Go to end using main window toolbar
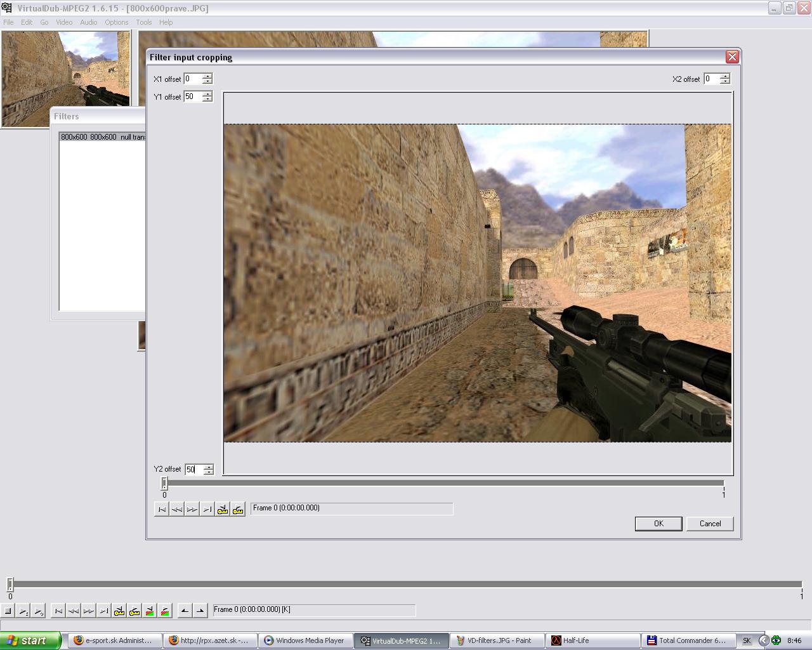Screen dimensions: 812x650 click(104, 611)
